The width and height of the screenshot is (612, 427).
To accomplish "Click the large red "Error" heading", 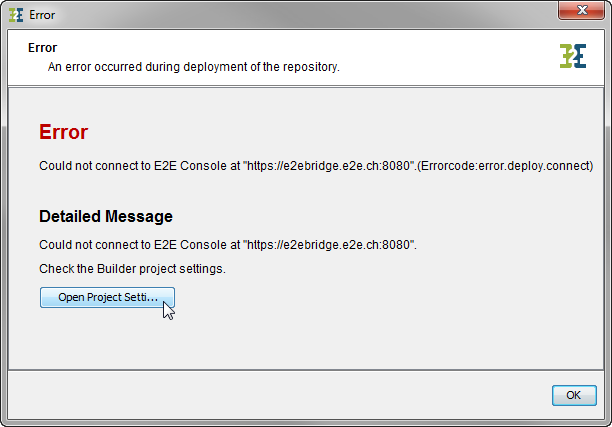I will [x=63, y=132].
